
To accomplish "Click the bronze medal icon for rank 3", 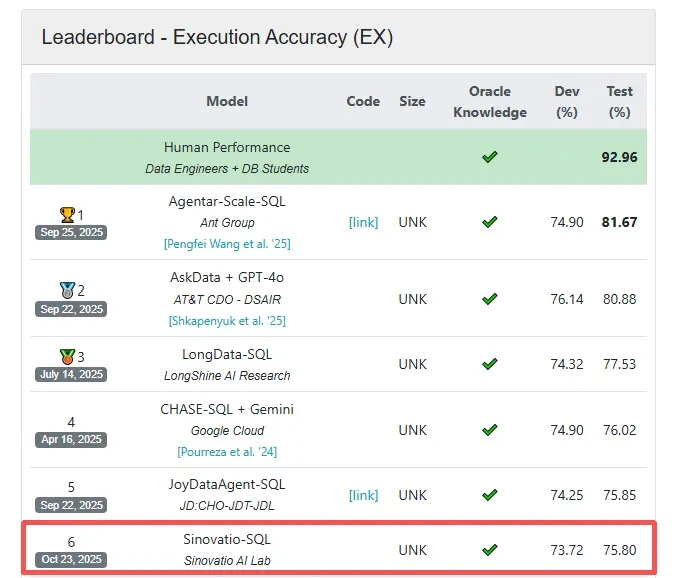I will tap(67, 356).
